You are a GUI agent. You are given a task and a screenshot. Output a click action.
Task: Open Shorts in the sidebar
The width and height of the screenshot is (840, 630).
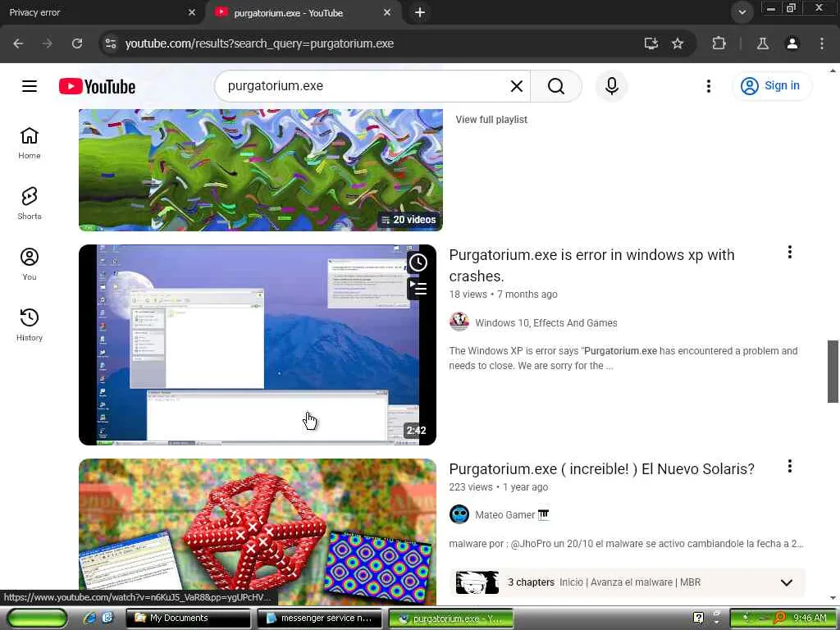[x=30, y=203]
